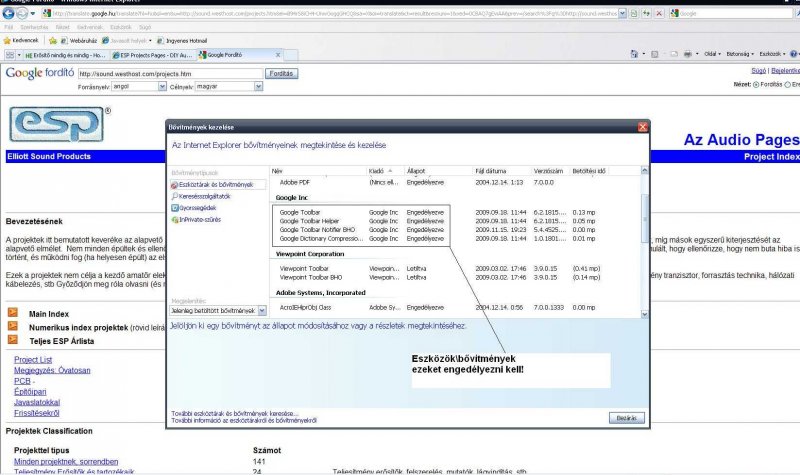
Task: Click the Refresh green arrows icon
Action: 646,13
